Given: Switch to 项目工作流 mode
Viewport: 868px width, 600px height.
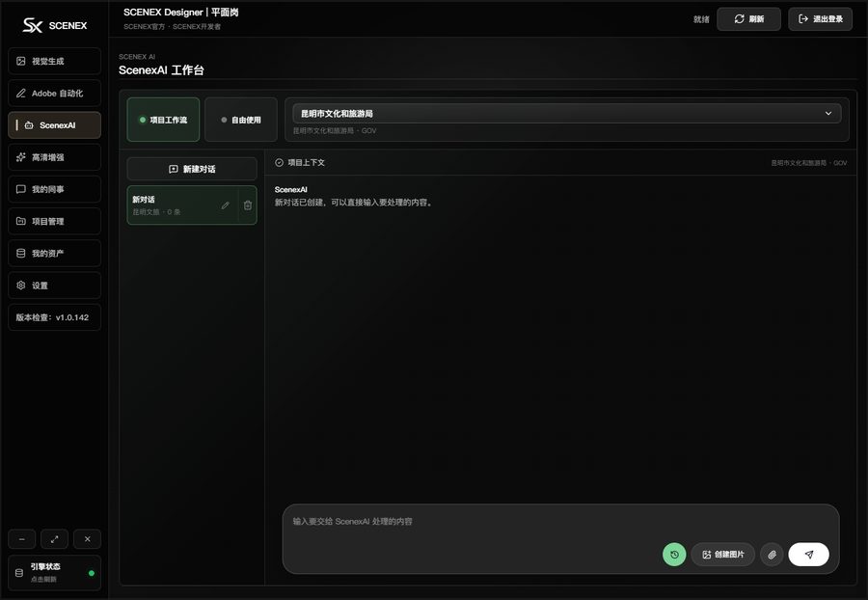Looking at the screenshot, I should pos(163,120).
